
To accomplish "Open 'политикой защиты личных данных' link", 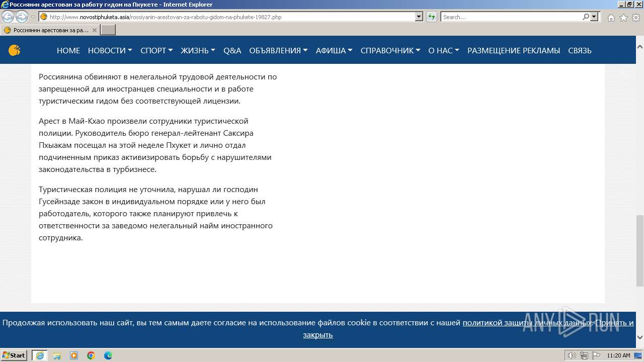I will (527, 323).
